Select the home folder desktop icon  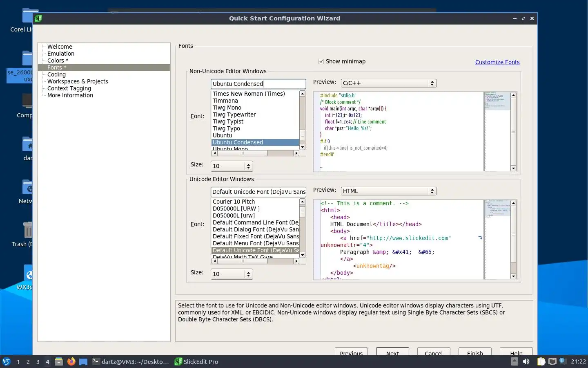27,144
